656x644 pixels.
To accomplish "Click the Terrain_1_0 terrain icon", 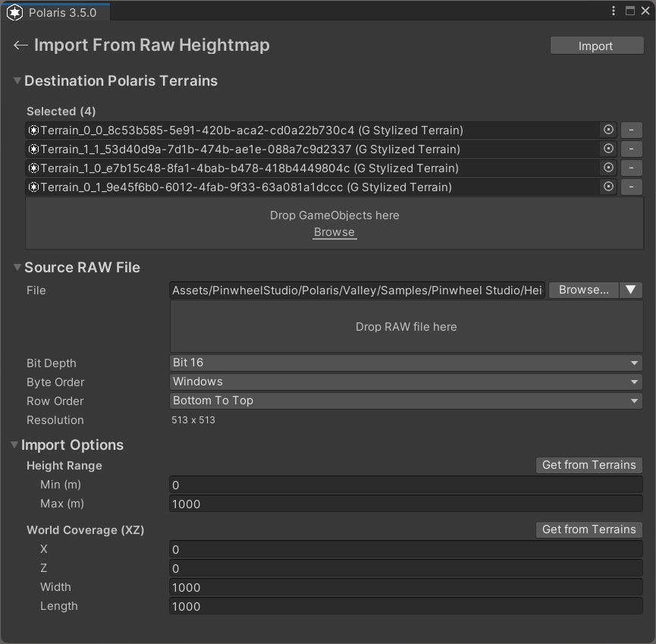I will (33, 168).
